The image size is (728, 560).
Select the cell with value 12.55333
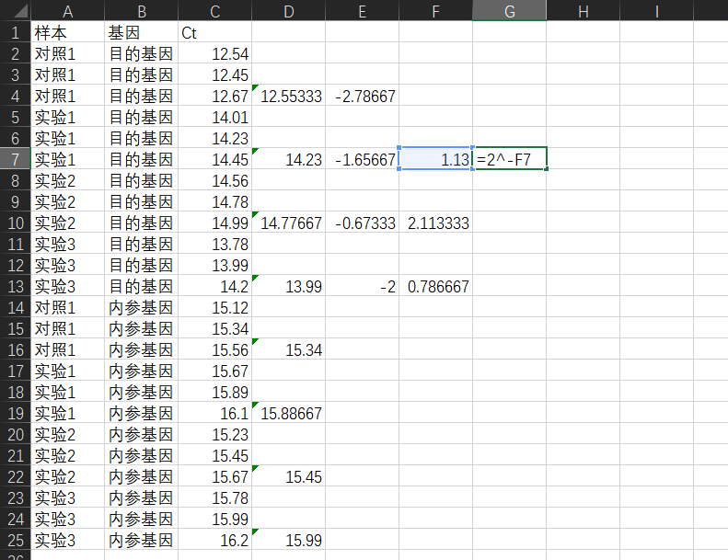(x=288, y=96)
